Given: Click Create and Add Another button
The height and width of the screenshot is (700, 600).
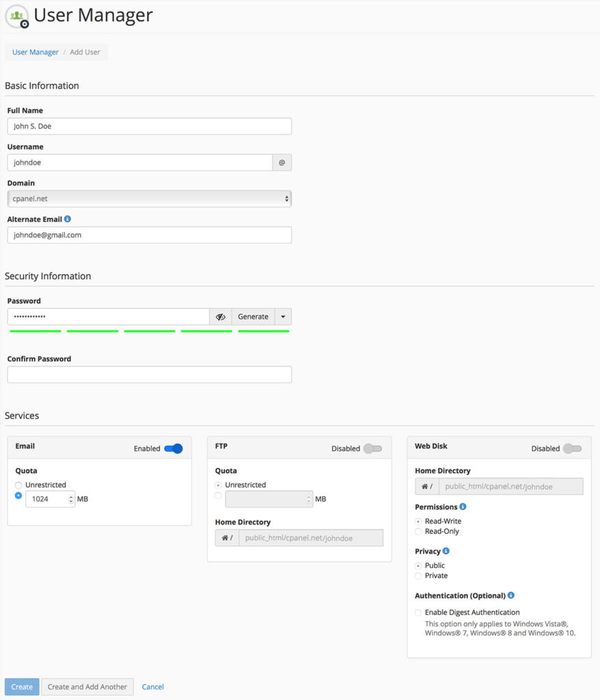Looking at the screenshot, I should pyautogui.click(x=87, y=687).
